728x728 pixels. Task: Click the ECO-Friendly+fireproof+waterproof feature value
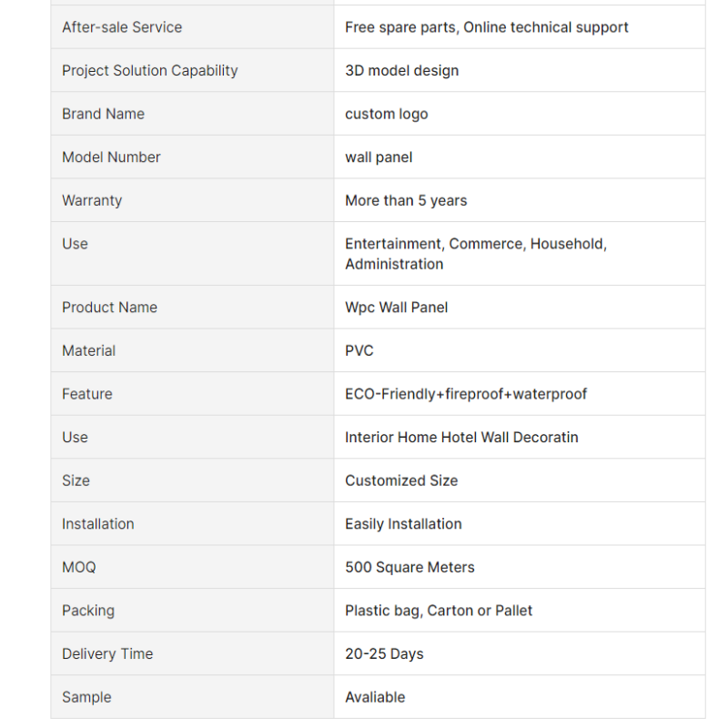click(466, 394)
